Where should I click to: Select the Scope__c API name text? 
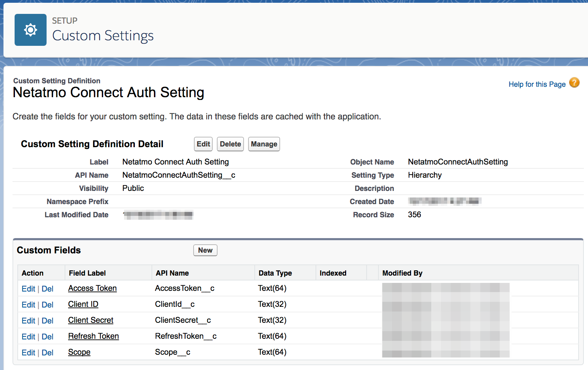click(173, 352)
